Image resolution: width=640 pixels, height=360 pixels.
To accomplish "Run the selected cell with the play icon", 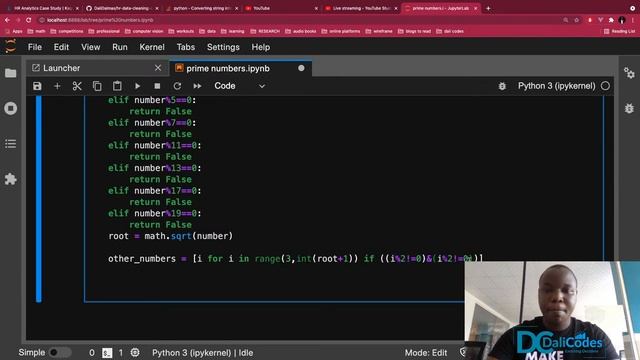I will pos(137,86).
